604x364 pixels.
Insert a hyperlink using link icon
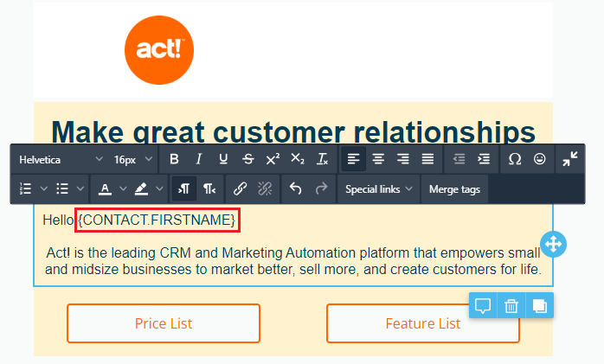240,189
